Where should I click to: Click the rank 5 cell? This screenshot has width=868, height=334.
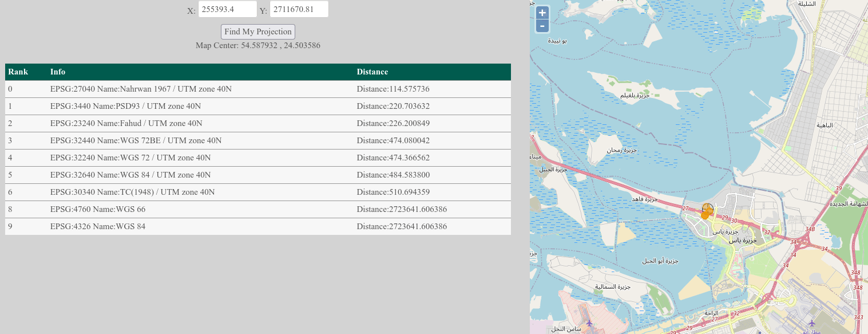(26, 175)
